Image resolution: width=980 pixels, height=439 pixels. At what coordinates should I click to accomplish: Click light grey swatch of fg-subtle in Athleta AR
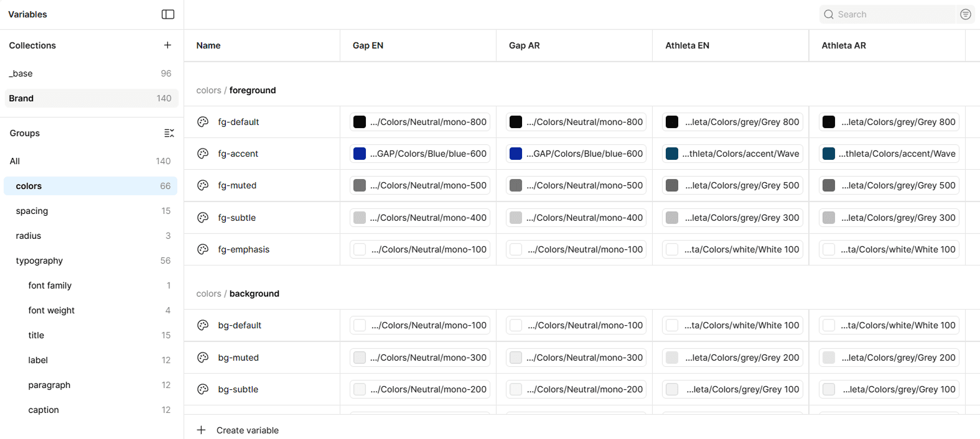pos(829,218)
